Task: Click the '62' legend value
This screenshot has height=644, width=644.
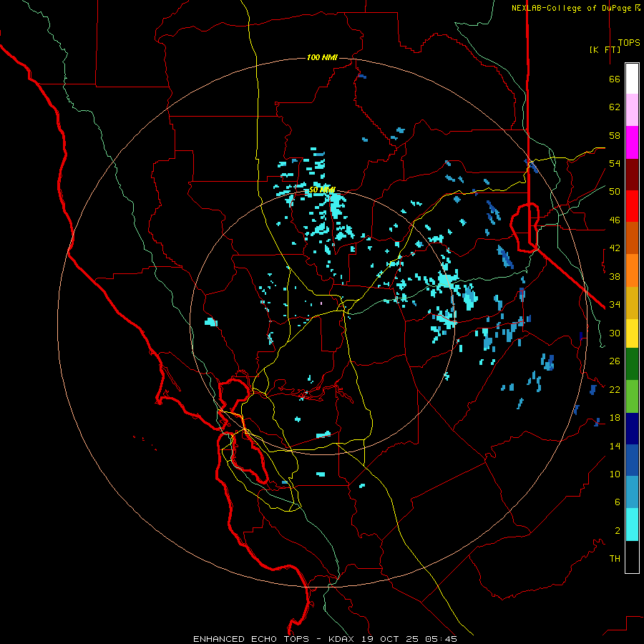Action: click(615, 107)
